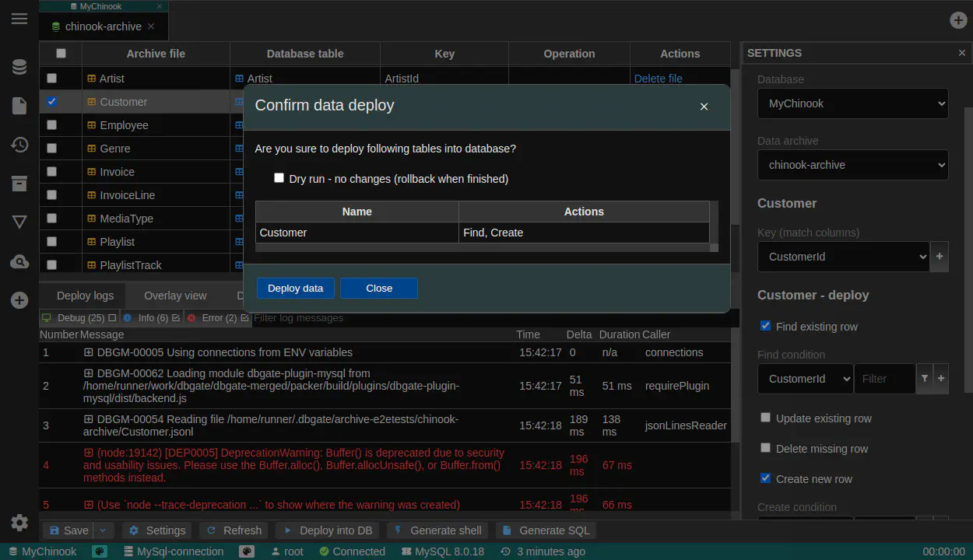Click the Artist row Delete file link
This screenshot has height=560, width=973.
(659, 79)
